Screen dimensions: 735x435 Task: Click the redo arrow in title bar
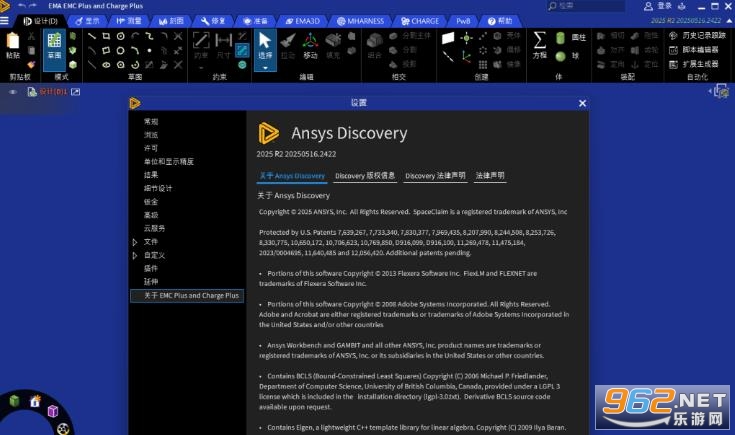coord(33,6)
